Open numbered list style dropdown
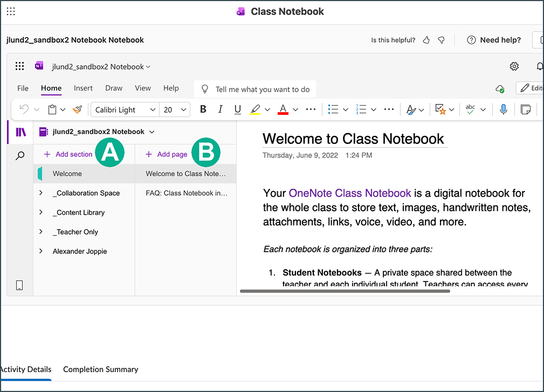The height and width of the screenshot is (392, 544). [x=374, y=110]
